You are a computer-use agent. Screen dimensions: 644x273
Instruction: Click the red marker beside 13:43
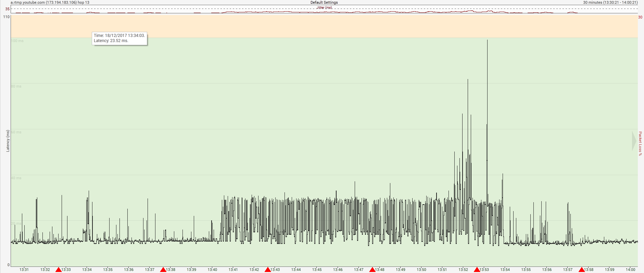[268, 270]
